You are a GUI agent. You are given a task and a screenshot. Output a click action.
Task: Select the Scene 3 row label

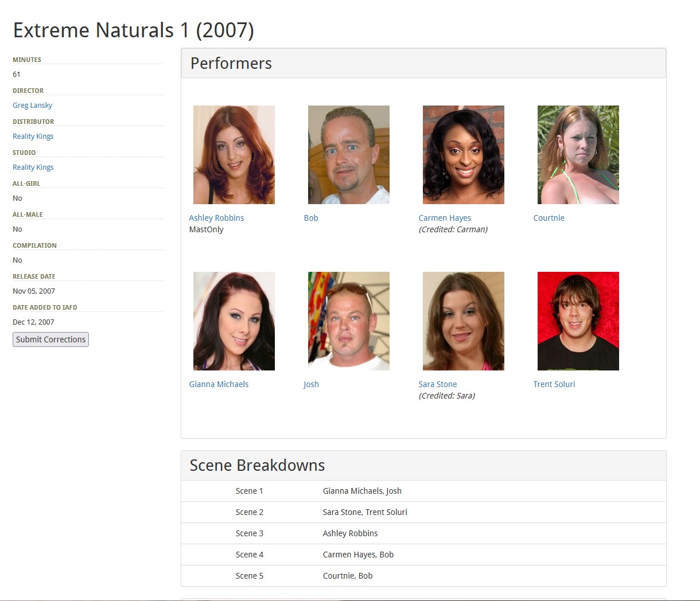[x=249, y=533]
